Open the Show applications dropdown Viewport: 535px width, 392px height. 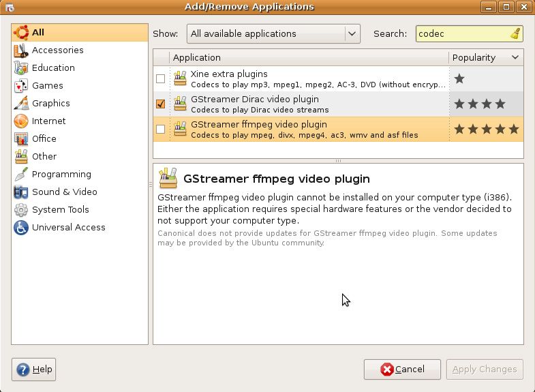pyautogui.click(x=274, y=34)
